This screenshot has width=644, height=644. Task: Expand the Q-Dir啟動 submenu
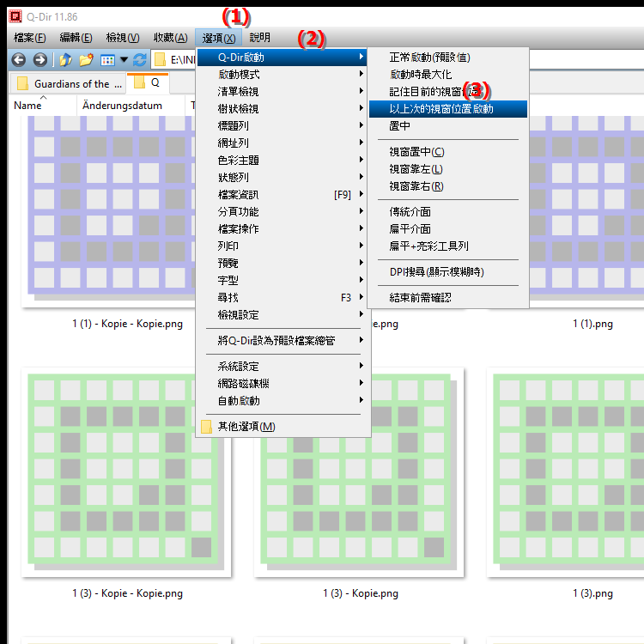283,58
